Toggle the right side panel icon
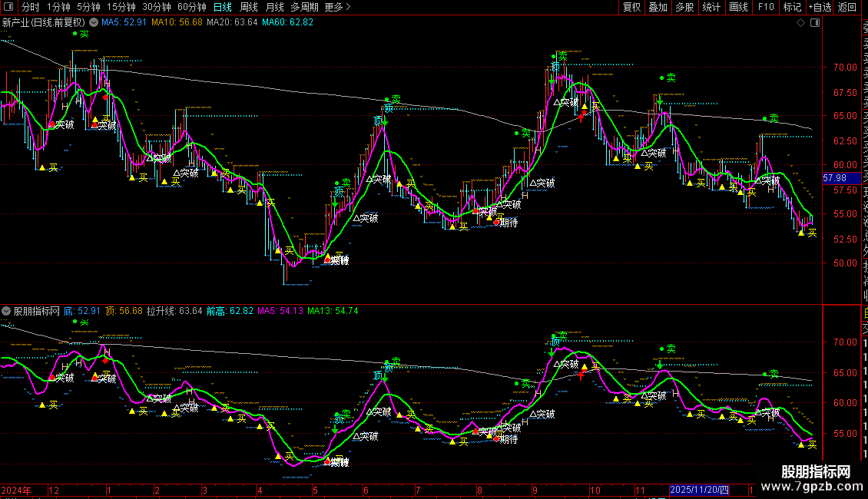 pyautogui.click(x=815, y=23)
